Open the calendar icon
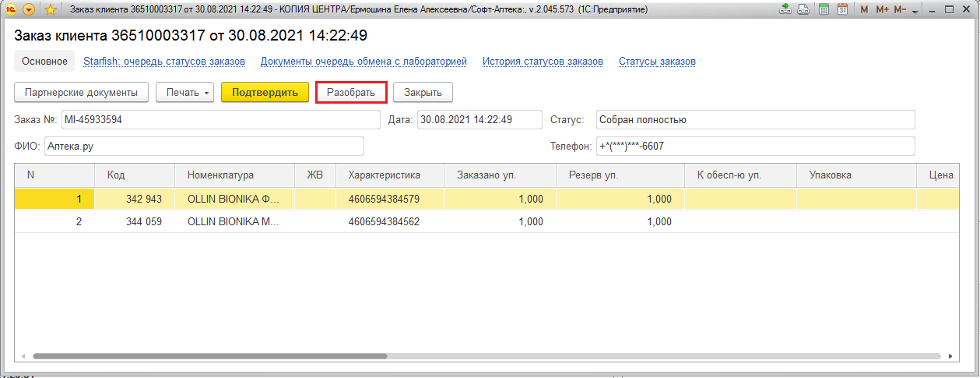This screenshot has height=378, width=980. point(841,9)
